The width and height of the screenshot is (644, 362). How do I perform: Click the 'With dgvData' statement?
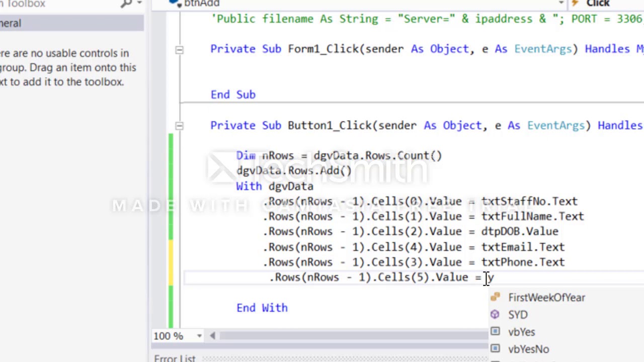[275, 187]
